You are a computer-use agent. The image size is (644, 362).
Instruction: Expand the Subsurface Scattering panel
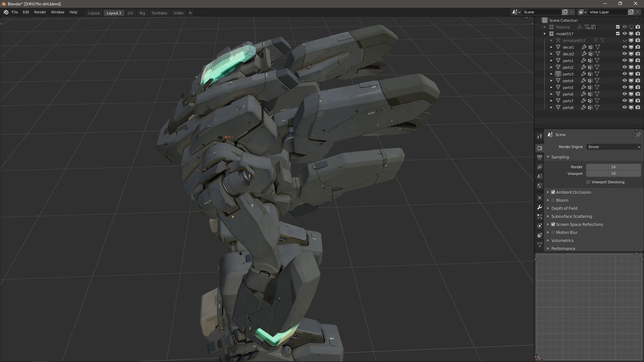(548, 216)
